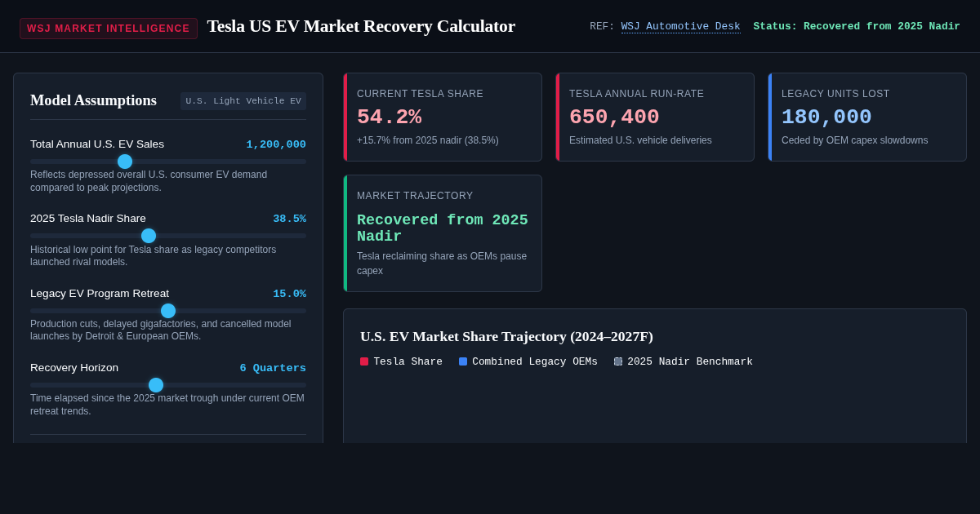Click the WSJ Market Intelligence badge

click(x=109, y=29)
